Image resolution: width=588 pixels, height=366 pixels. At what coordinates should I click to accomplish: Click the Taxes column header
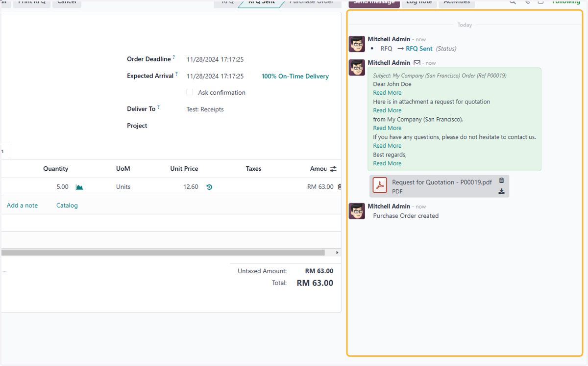coord(253,169)
